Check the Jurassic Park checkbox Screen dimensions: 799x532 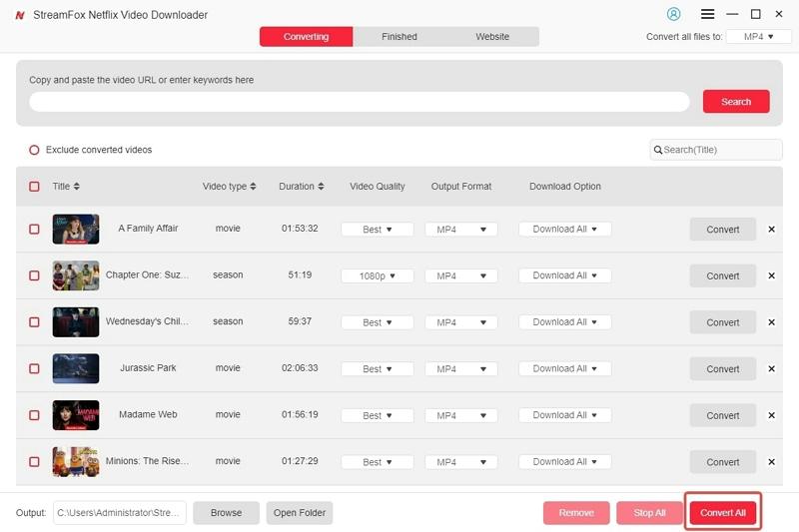34,368
